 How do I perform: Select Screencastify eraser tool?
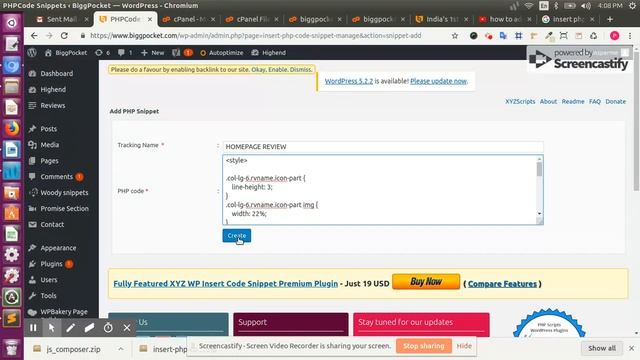tap(89, 328)
